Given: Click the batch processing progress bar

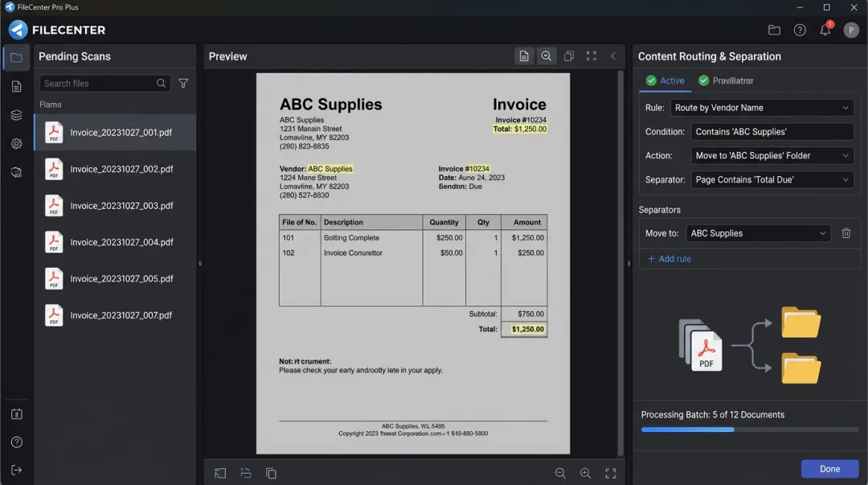Looking at the screenshot, I should coord(750,430).
